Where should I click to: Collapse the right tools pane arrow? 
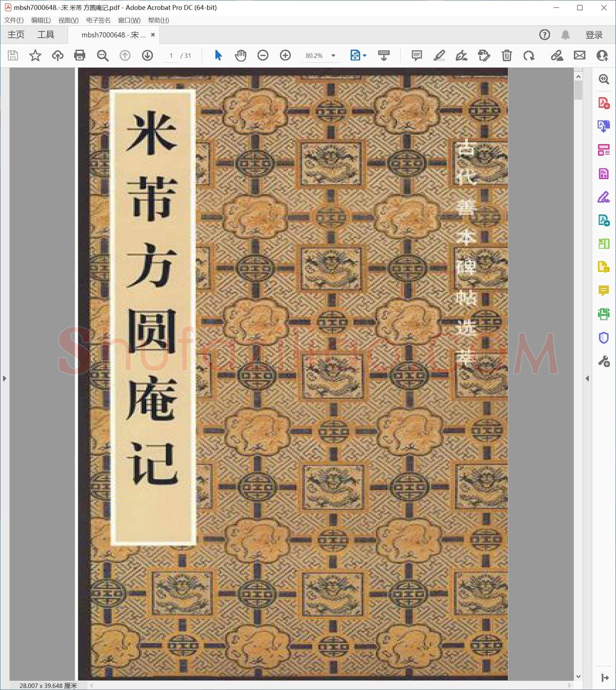pyautogui.click(x=587, y=378)
